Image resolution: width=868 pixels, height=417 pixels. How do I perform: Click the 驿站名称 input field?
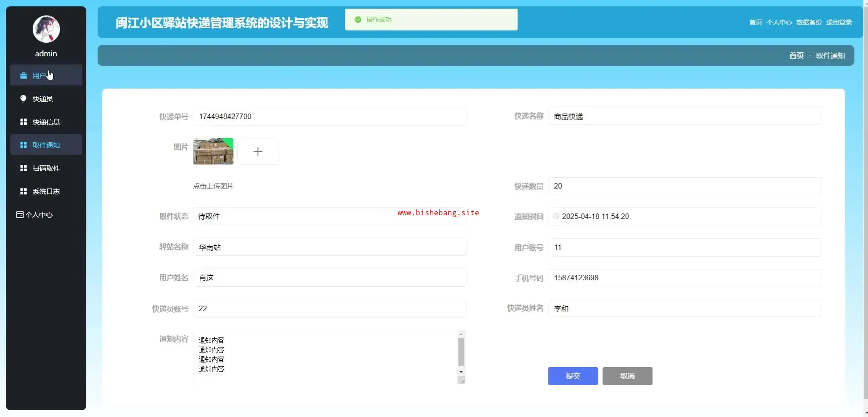[x=330, y=247]
